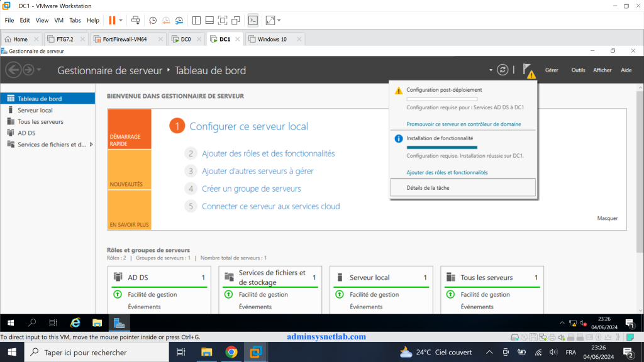644x362 pixels.
Task: Open the Gérer menu
Action: click(x=552, y=70)
